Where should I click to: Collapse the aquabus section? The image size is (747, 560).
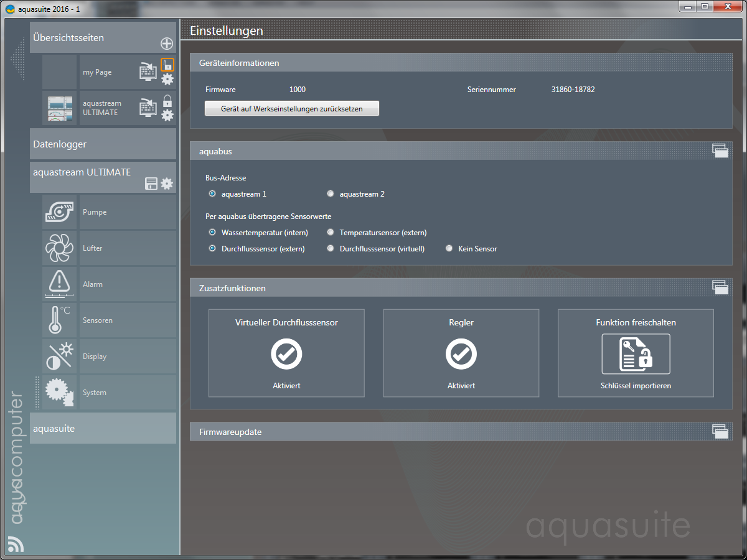pos(720,151)
